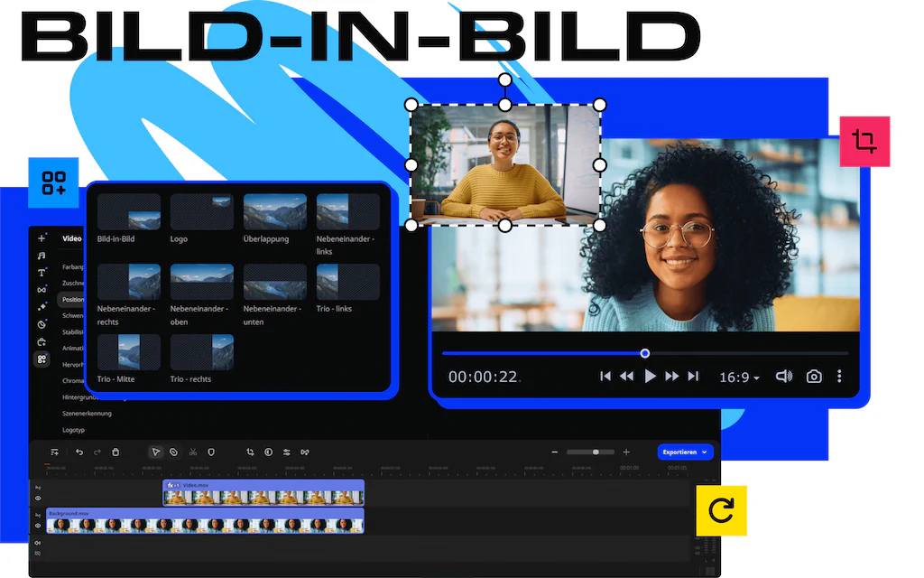
Task: Skip to the next clip end
Action: (x=693, y=377)
